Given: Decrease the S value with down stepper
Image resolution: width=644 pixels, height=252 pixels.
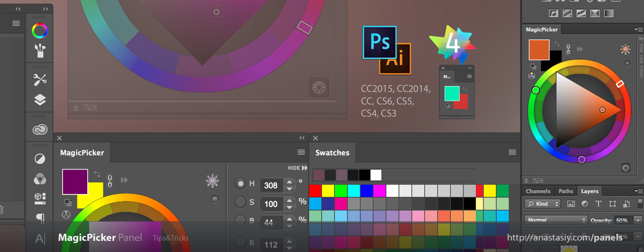Looking at the screenshot, I should click(289, 208).
